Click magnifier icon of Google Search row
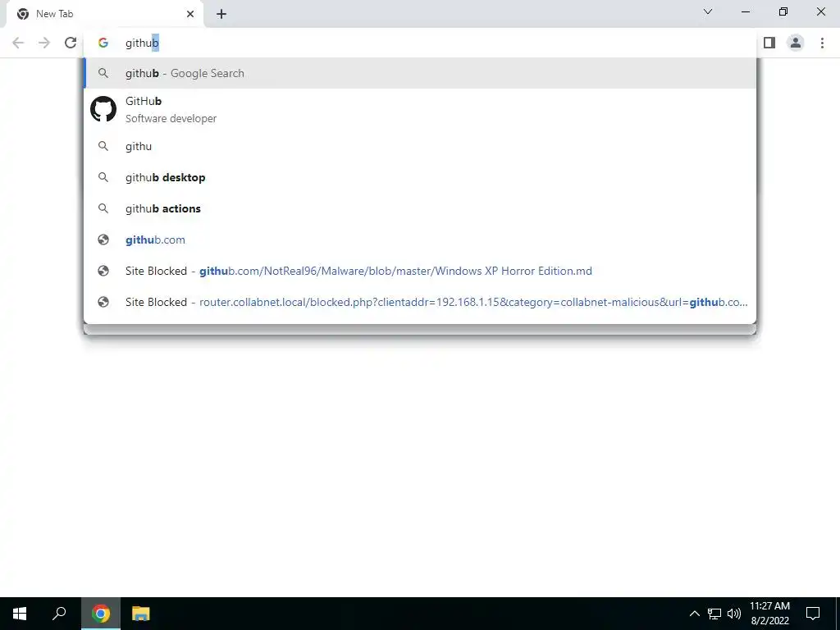This screenshot has width=840, height=630. [103, 73]
